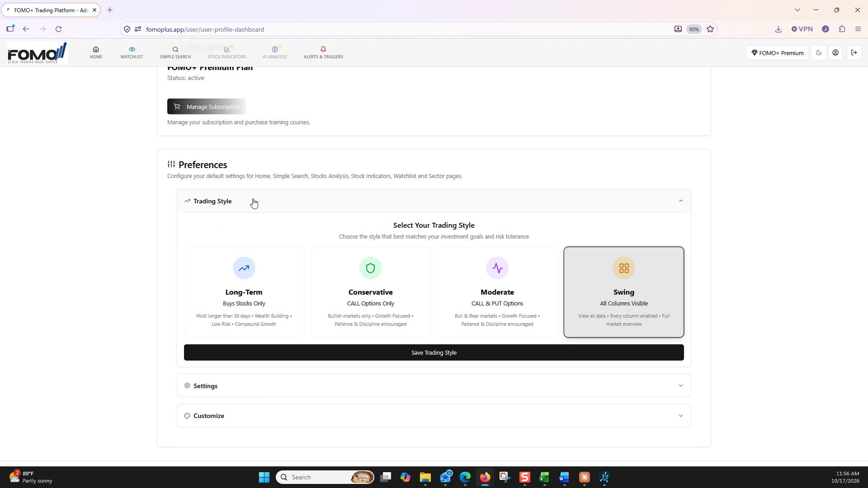This screenshot has height=488, width=868.
Task: Select the FOMO+ Trading Platform tab
Action: (x=51, y=10)
